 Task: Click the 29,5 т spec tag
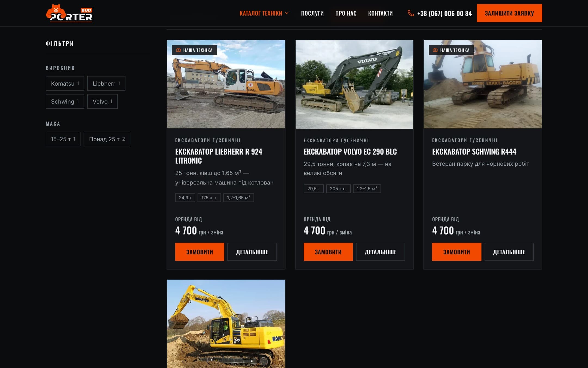point(314,189)
